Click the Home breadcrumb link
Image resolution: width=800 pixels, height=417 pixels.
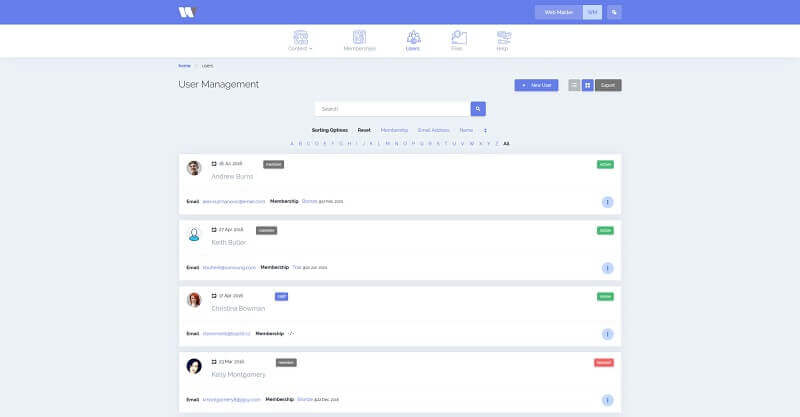pyautogui.click(x=184, y=66)
